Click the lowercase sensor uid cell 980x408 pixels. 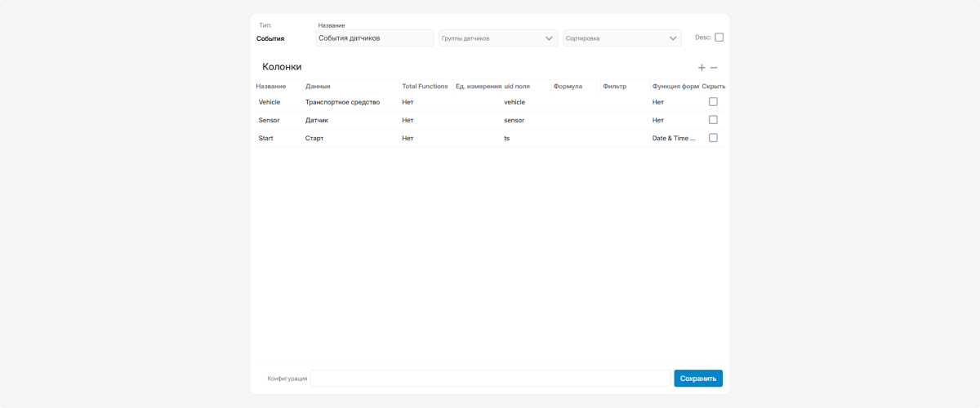[x=514, y=120]
